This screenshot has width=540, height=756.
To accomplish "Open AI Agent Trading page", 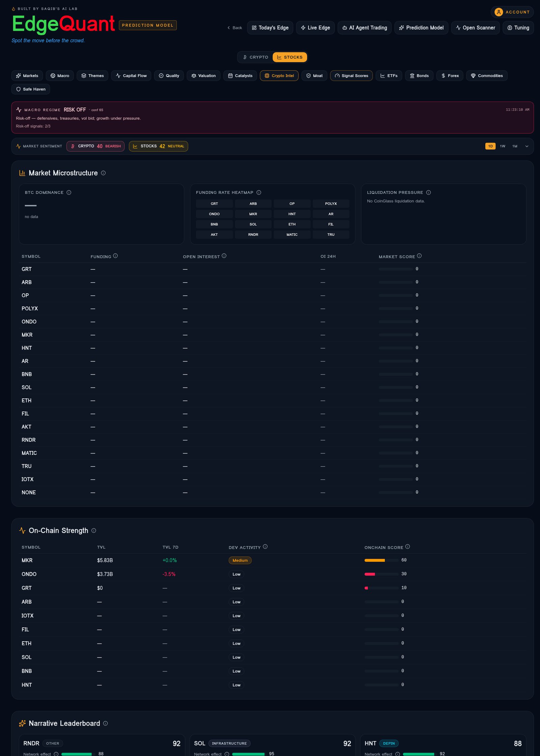I will (x=364, y=28).
